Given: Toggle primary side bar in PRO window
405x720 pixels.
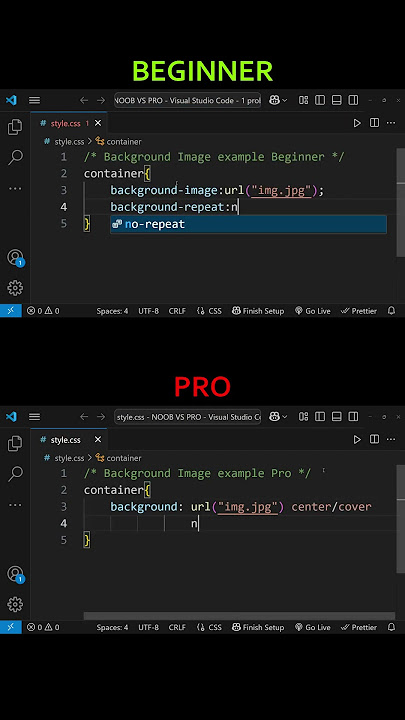Looking at the screenshot, I should pyautogui.click(x=320, y=416).
